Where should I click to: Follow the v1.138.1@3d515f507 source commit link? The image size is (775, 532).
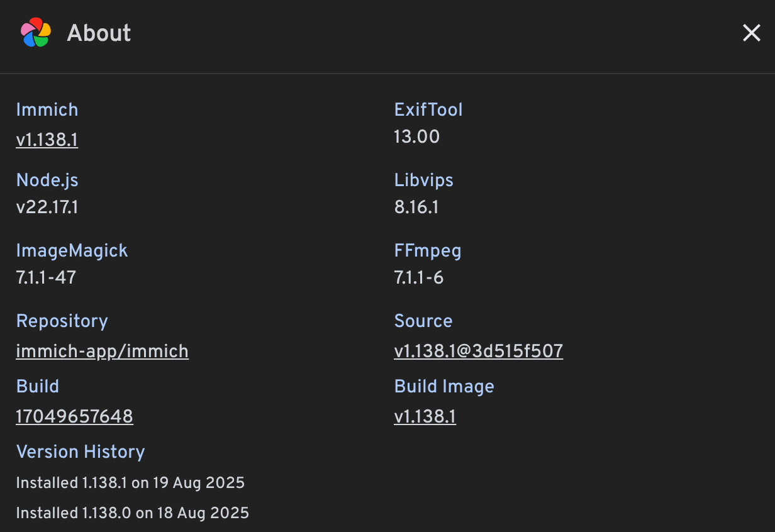coord(478,351)
